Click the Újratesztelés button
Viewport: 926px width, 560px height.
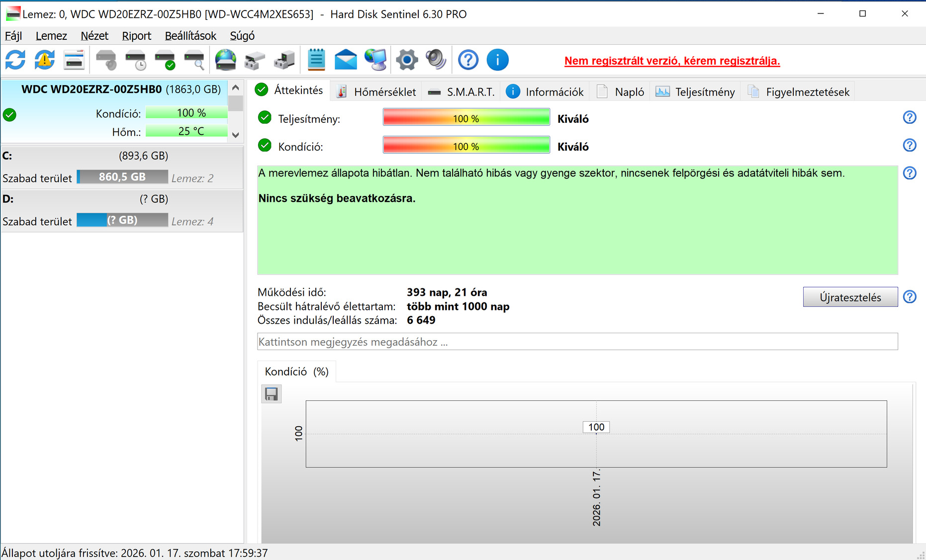(850, 297)
